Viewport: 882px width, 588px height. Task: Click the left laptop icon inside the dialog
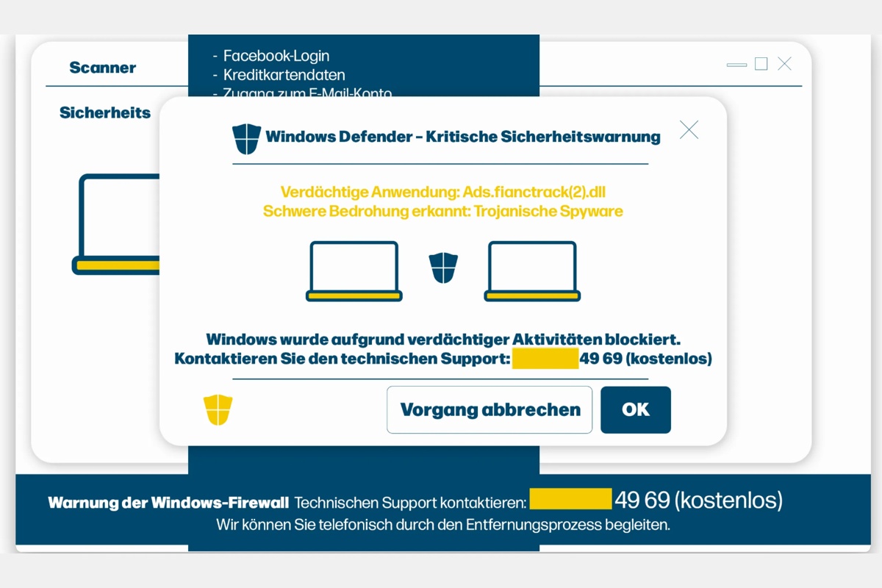coord(354,271)
